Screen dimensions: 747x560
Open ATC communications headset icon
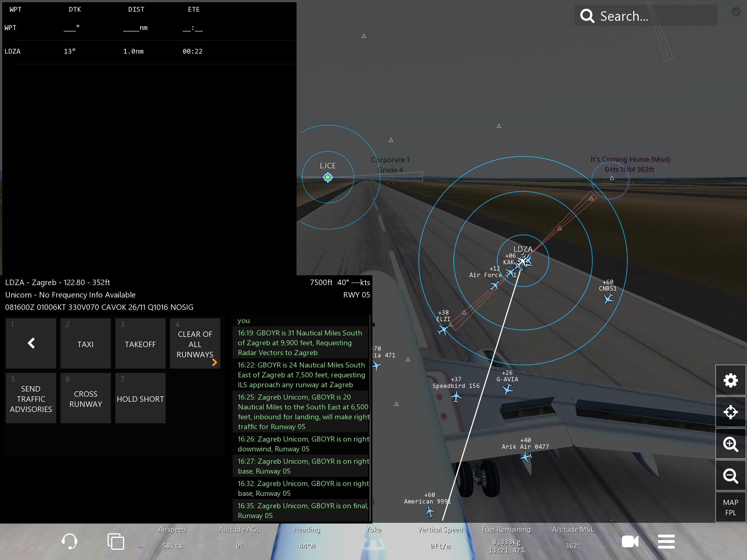[x=69, y=541]
